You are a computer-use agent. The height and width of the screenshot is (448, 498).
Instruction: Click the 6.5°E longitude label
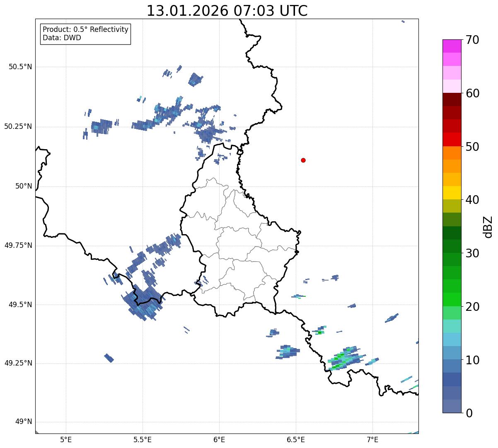[296, 439]
